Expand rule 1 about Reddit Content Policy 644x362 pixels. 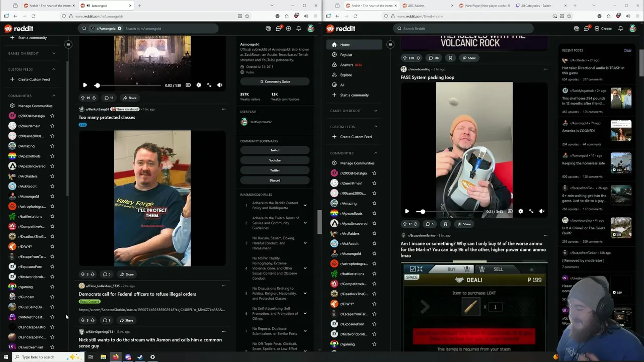(x=305, y=205)
